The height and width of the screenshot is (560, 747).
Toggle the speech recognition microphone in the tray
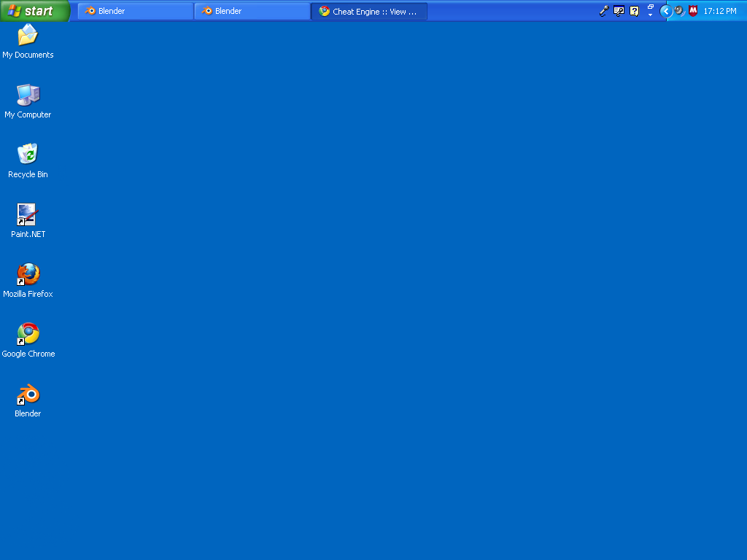tap(603, 10)
